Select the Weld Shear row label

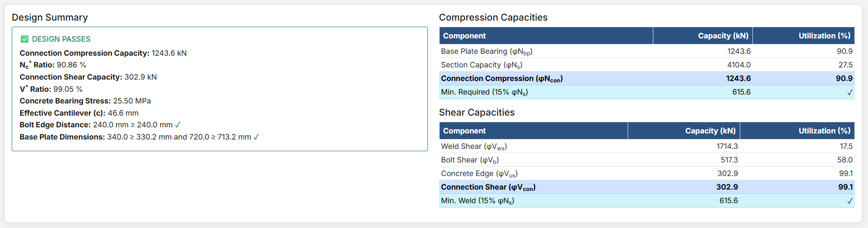(x=474, y=147)
